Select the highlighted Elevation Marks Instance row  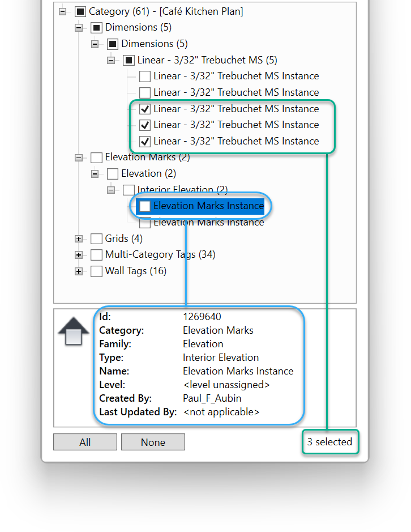point(200,206)
